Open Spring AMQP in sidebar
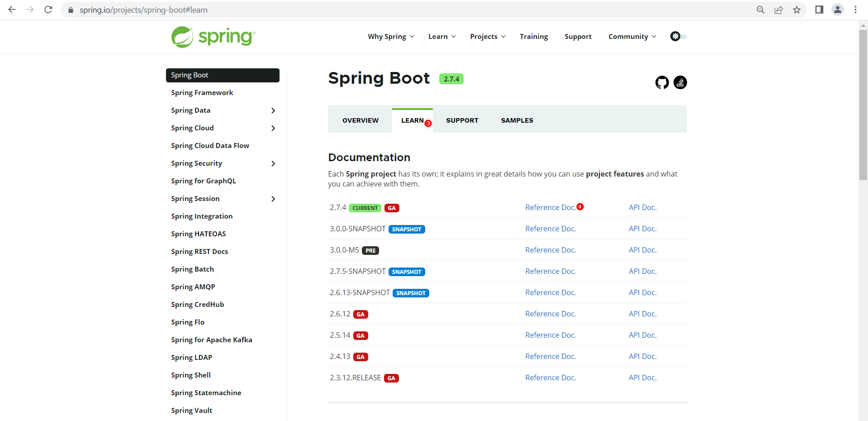Screen dimensions: 868x421 click(193, 287)
